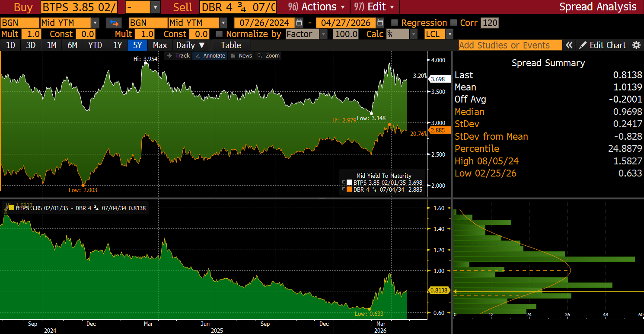The height and width of the screenshot is (334, 644).
Task: Expand the Daily periodicity dropdown
Action: [x=191, y=45]
